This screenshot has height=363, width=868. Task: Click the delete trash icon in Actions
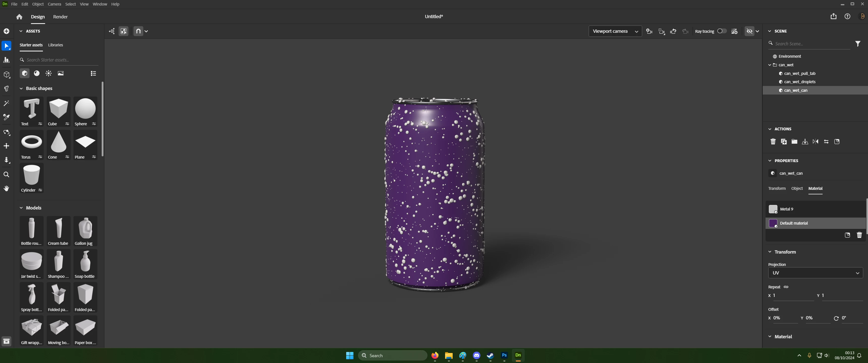(x=773, y=142)
